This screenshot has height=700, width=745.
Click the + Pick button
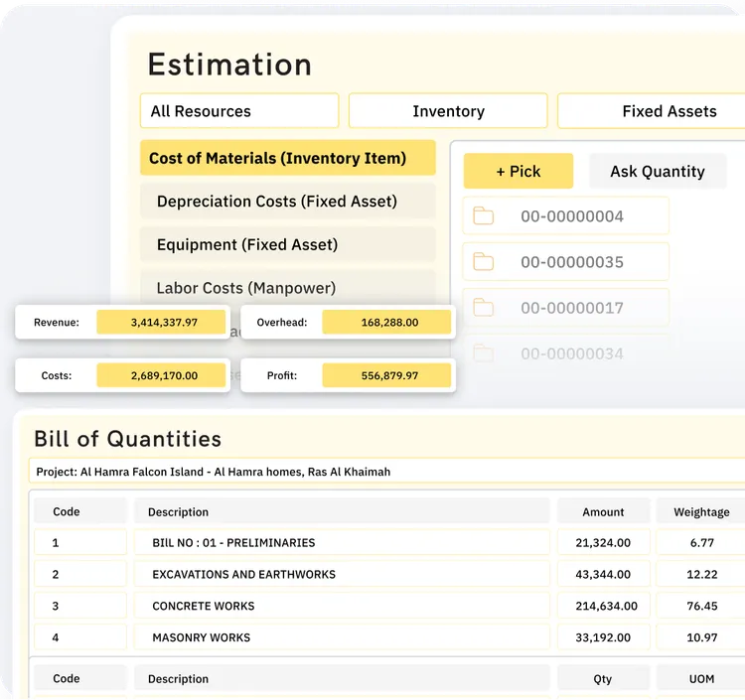519,171
